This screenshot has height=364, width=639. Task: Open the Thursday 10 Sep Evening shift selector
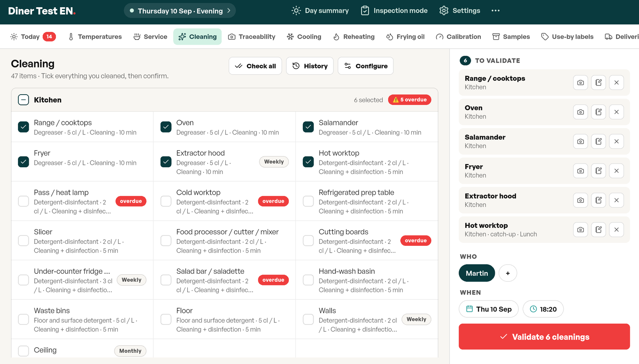click(x=180, y=11)
